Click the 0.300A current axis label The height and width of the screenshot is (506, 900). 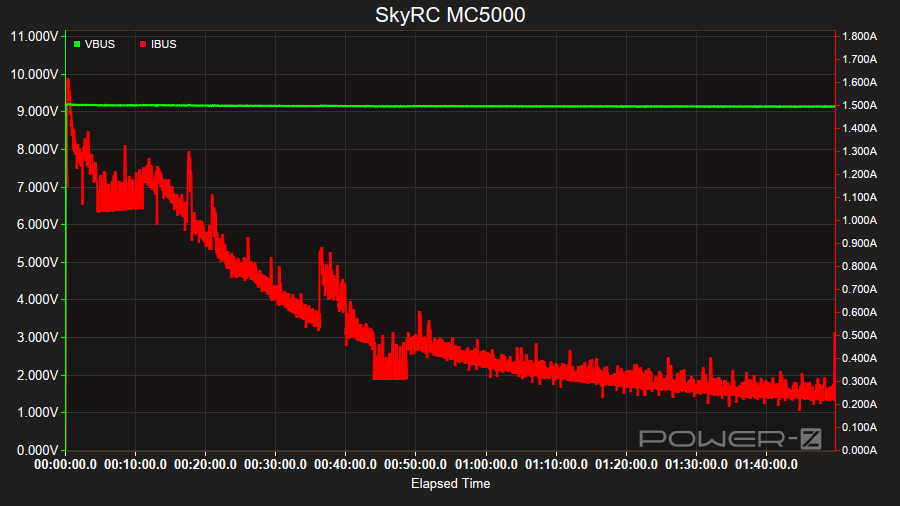coord(859,382)
